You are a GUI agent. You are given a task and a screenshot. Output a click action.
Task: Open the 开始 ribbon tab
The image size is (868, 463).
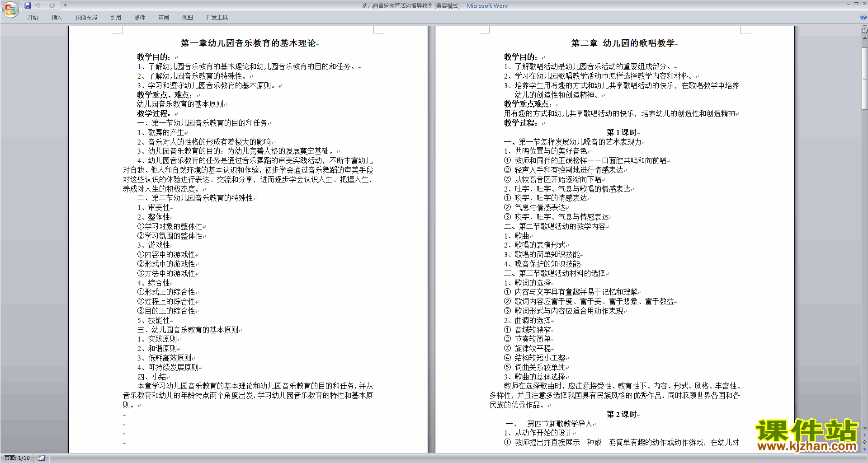pos(33,17)
